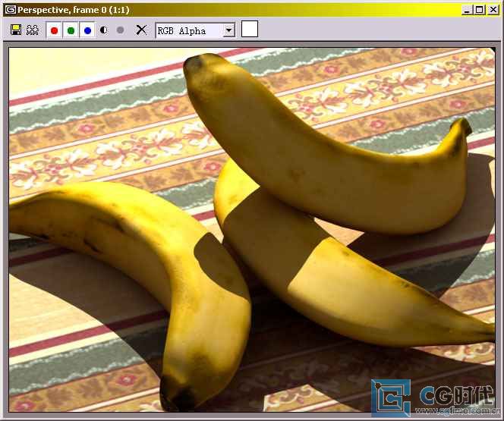Display the alpha channel
Screen dimensions: 504x421
tap(103, 30)
